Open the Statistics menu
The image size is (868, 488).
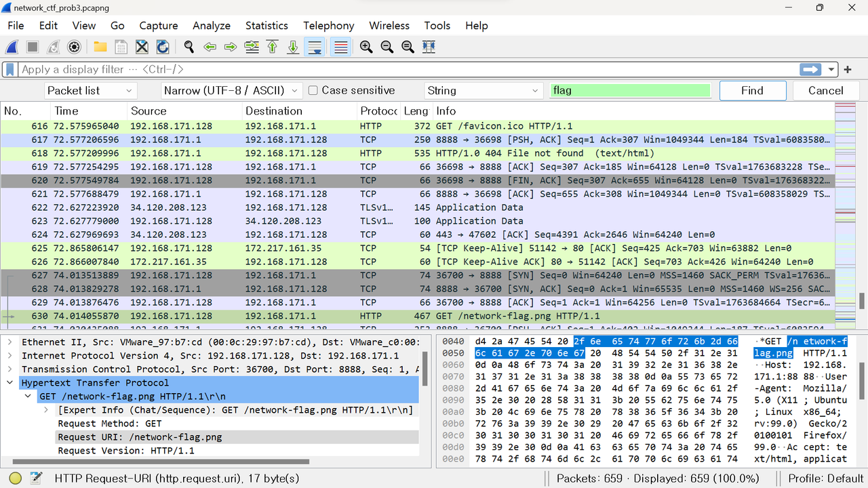(x=267, y=26)
